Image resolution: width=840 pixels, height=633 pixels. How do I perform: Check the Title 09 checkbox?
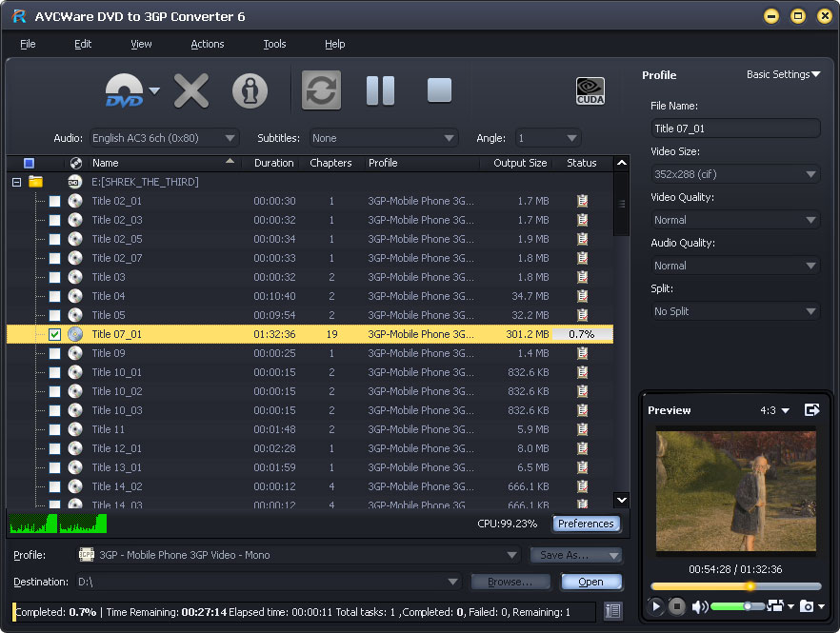click(54, 353)
